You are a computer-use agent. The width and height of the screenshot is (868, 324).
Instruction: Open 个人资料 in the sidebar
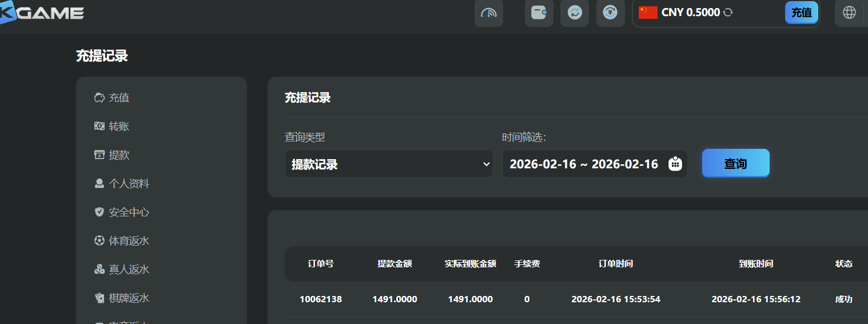[x=129, y=184]
